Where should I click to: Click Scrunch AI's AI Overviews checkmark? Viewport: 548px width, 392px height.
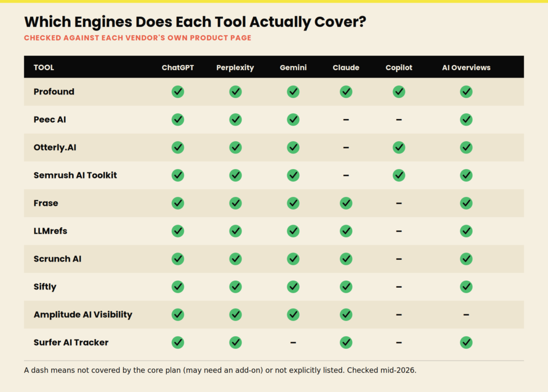466,259
